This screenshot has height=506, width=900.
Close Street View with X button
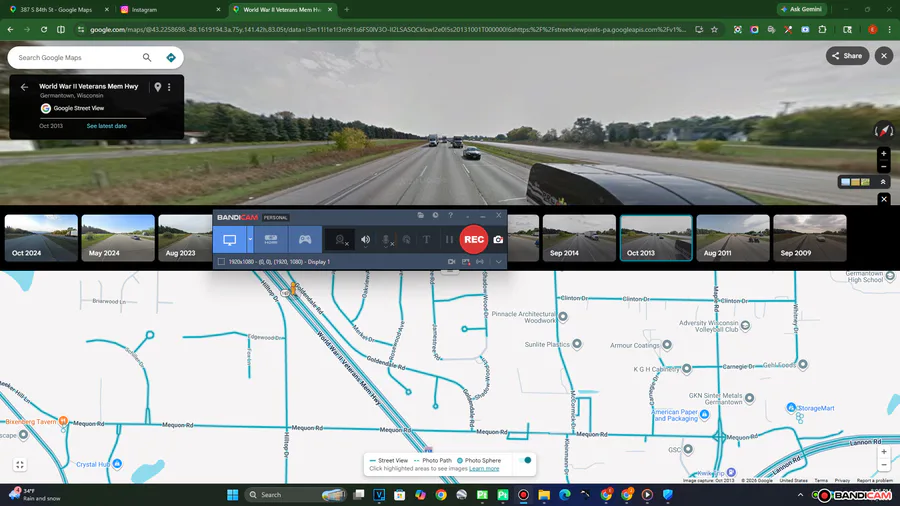point(884,56)
